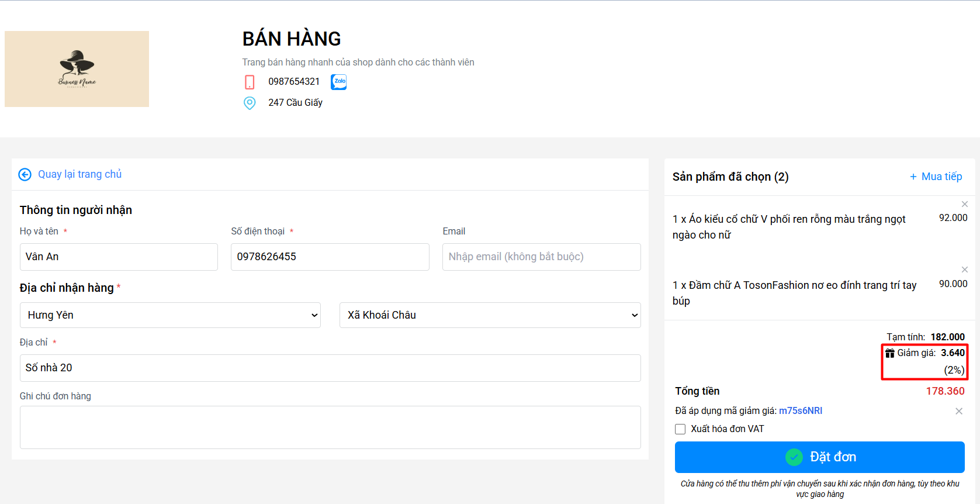
Task: Click the back arrow circle icon
Action: click(25, 174)
